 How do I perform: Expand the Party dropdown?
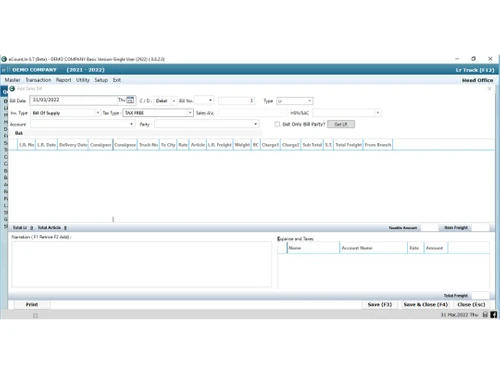click(x=255, y=124)
